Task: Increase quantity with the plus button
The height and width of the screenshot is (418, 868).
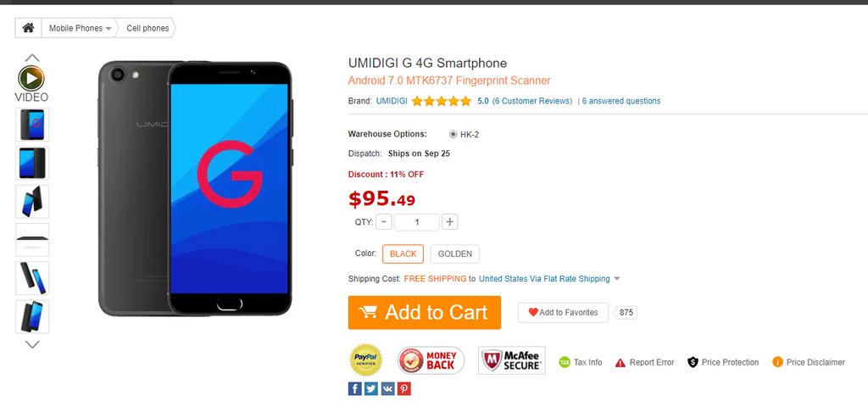Action: [x=450, y=222]
